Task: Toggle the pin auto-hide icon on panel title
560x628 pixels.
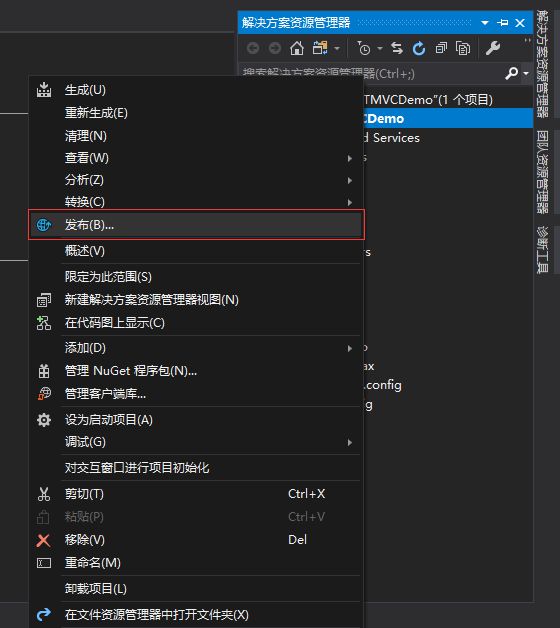Action: click(502, 22)
